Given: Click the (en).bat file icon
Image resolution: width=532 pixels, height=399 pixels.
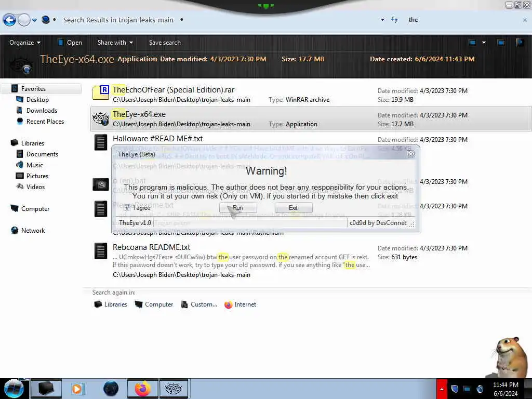Looking at the screenshot, I should [101, 184].
